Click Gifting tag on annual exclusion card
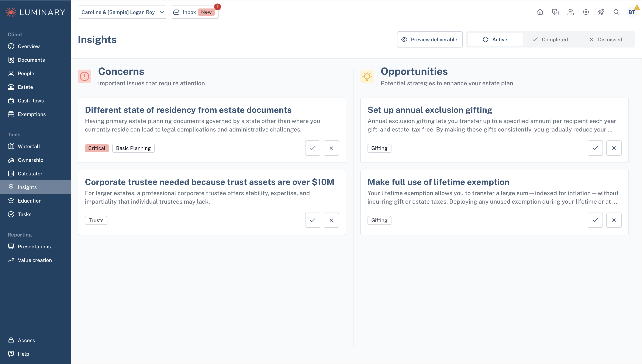Screen dimensions: 642x364 [x=379, y=148]
